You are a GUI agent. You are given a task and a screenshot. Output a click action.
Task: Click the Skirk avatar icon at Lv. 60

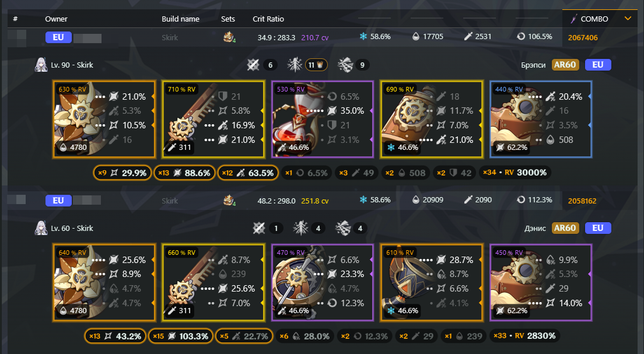[x=41, y=228]
